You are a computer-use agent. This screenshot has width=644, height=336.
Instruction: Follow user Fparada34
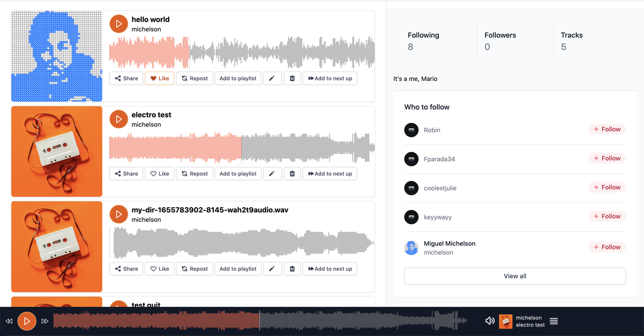tap(607, 158)
